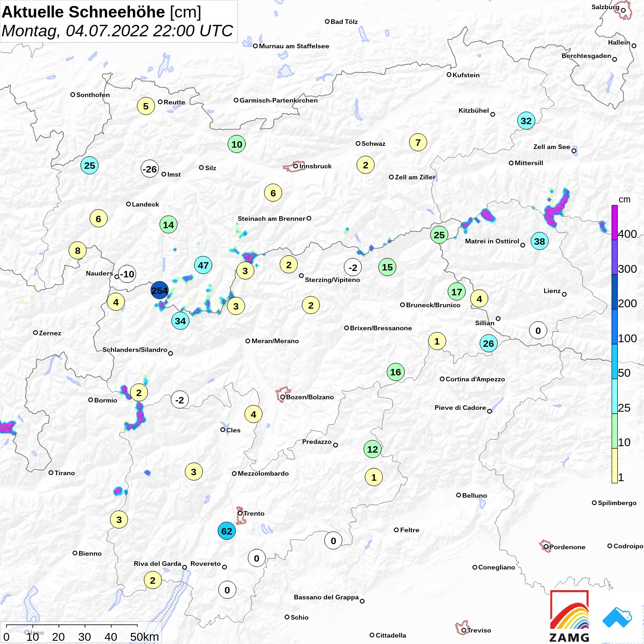Click the Meran/Merano label
Viewport: 644px width, 644px height.
click(x=275, y=341)
